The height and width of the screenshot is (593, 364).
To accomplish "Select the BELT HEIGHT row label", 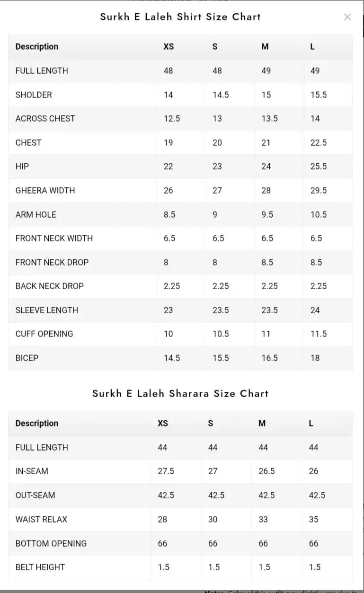I will click(40, 567).
